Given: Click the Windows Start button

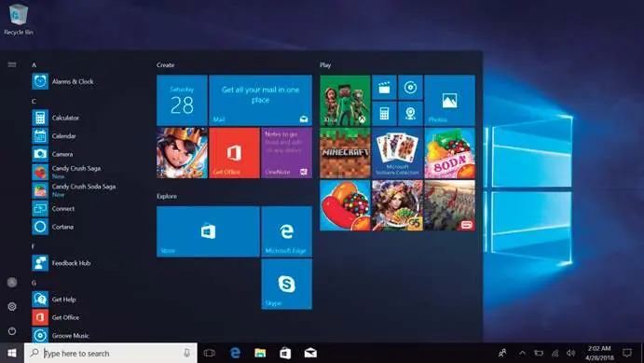Looking at the screenshot, I should point(12,353).
